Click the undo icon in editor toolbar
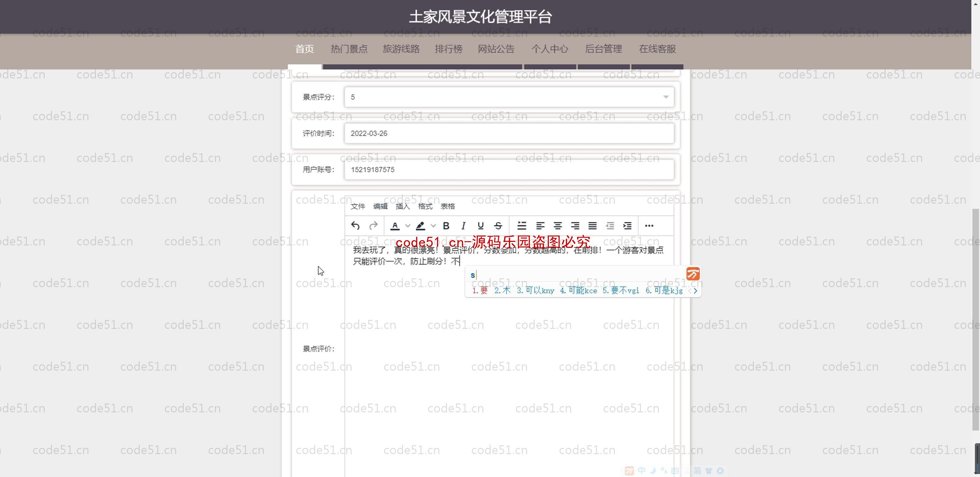Viewport: 980px width, 477px height. [x=355, y=226]
